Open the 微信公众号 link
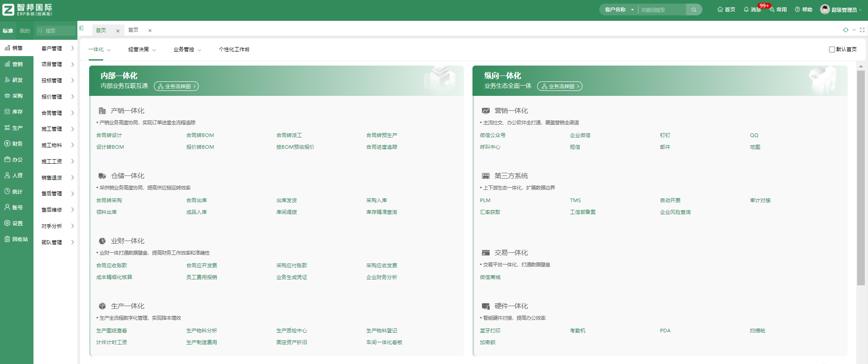 (493, 135)
